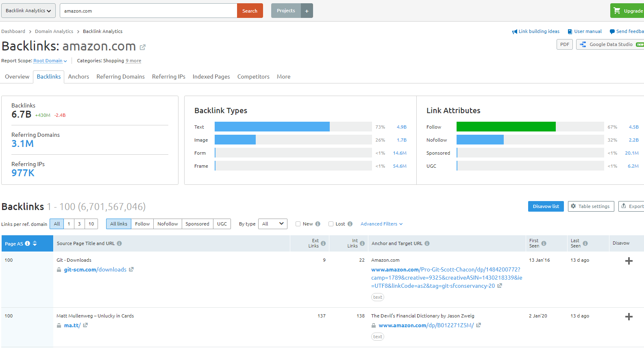The width and height of the screenshot is (644, 348).
Task: Disavow the git-scm.com row with plus icon
Action: [629, 261]
